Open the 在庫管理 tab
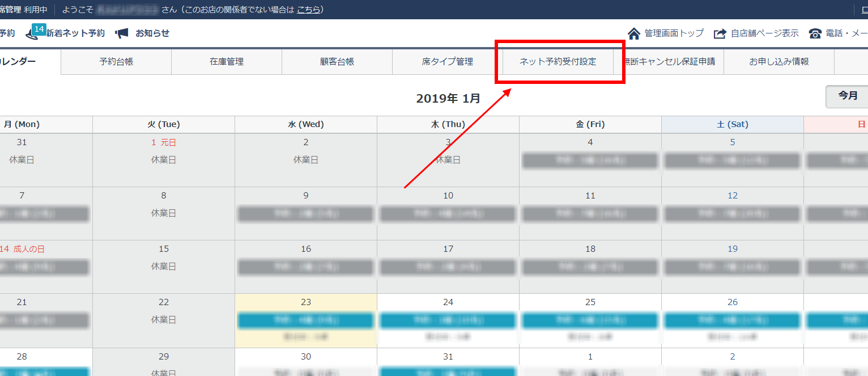868x376 pixels. coord(227,62)
